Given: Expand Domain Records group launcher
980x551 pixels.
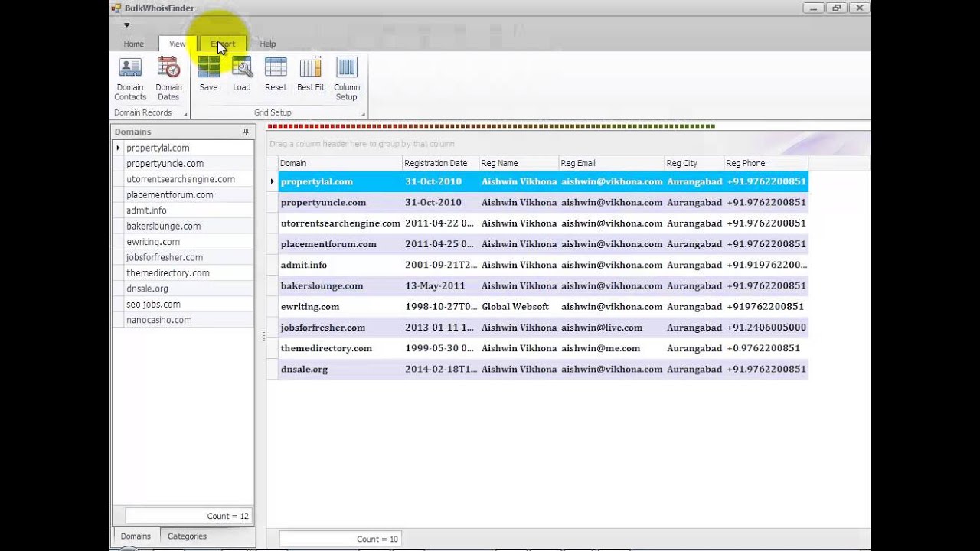Looking at the screenshot, I should click(185, 114).
